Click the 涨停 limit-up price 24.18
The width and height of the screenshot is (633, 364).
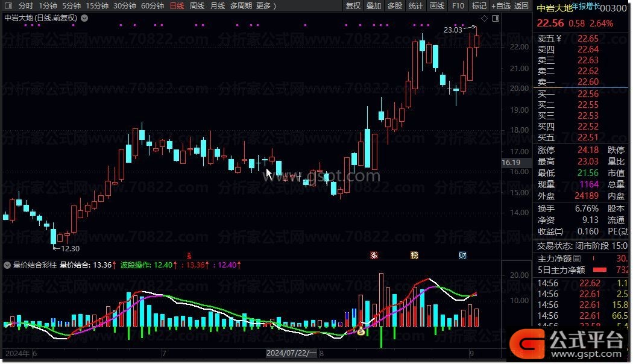[x=588, y=150]
